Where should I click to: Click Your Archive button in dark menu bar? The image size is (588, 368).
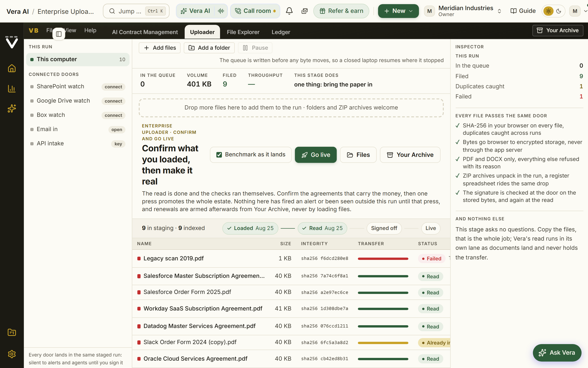point(558,30)
